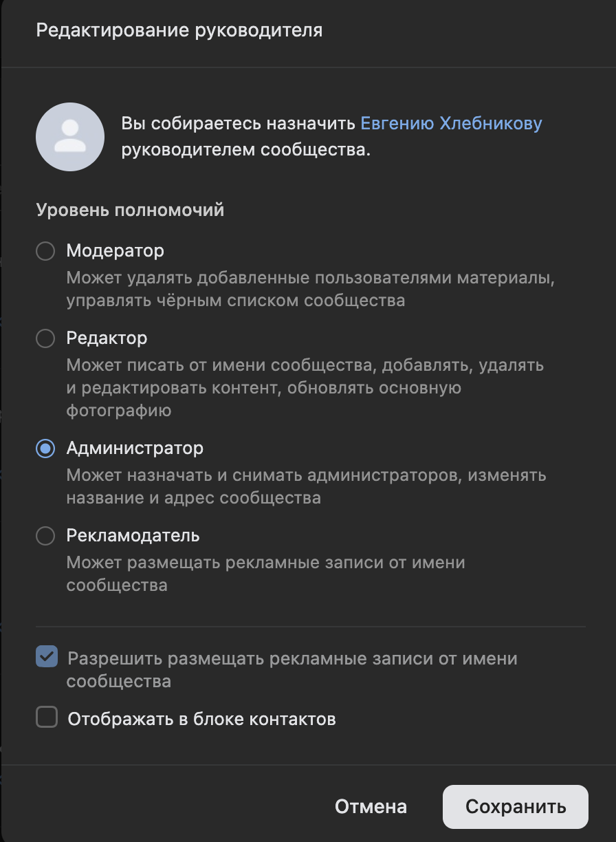The height and width of the screenshot is (842, 616).
Task: Click the Администратор description about название и адрес
Action: click(193, 497)
